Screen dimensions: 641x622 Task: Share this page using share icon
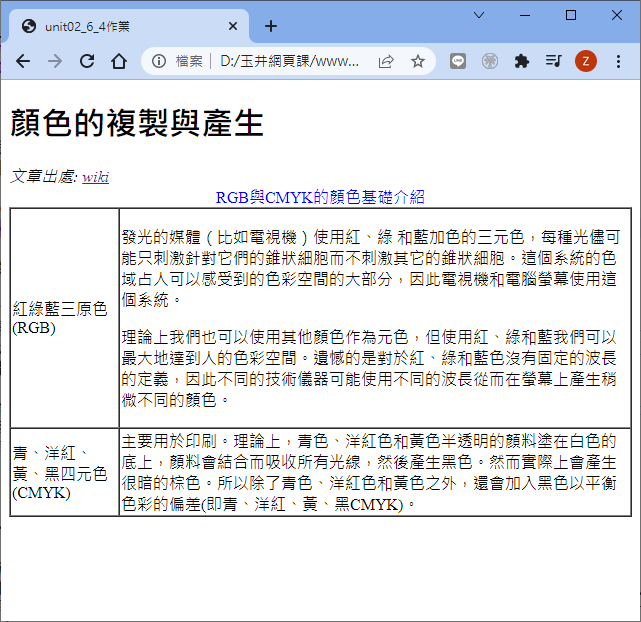(x=385, y=61)
